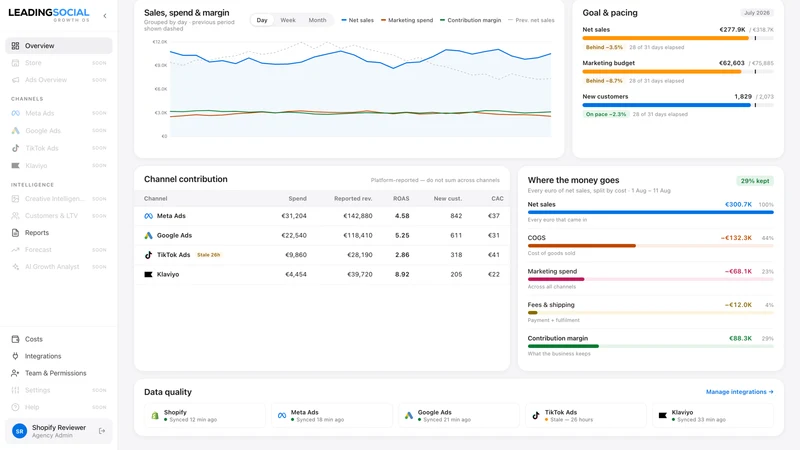Click the Costs sidebar icon
The width and height of the screenshot is (800, 450).
[x=15, y=339]
